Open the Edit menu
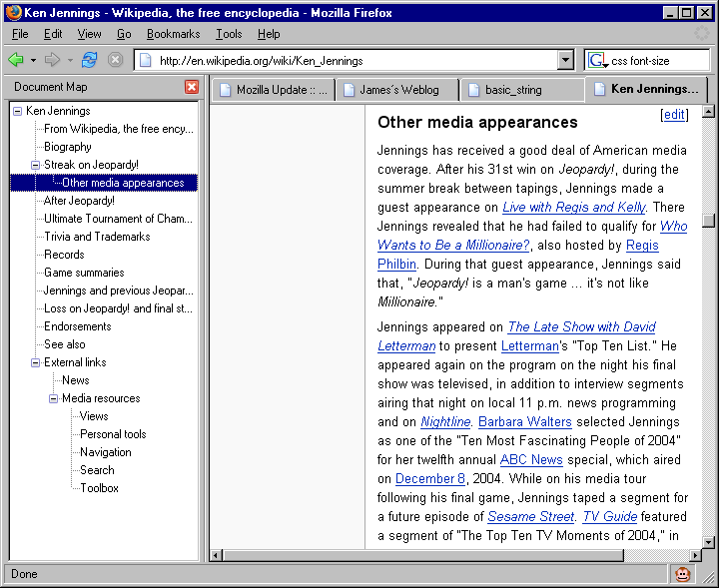Viewport: 719px width, 588px height. point(53,34)
